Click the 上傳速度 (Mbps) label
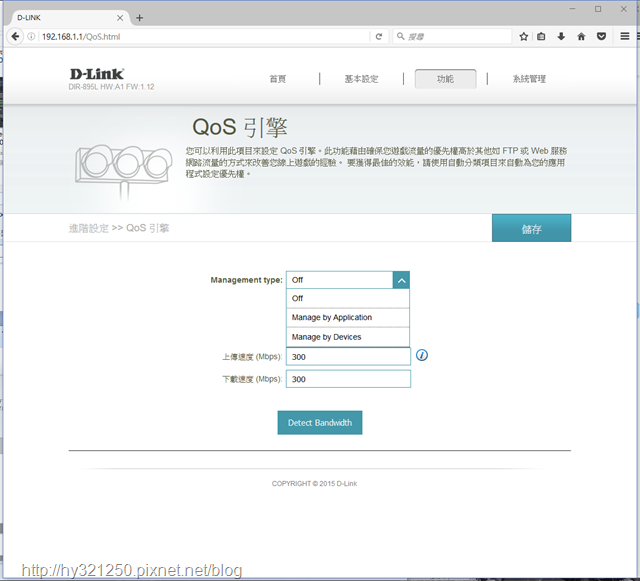Image resolution: width=640 pixels, height=581 pixels. pyautogui.click(x=252, y=357)
